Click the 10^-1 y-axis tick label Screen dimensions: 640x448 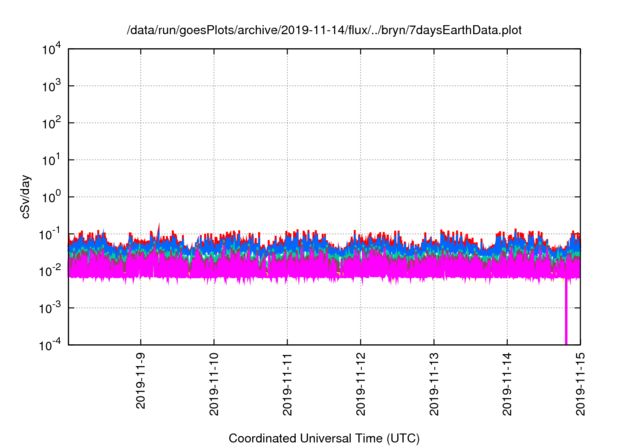click(51, 234)
